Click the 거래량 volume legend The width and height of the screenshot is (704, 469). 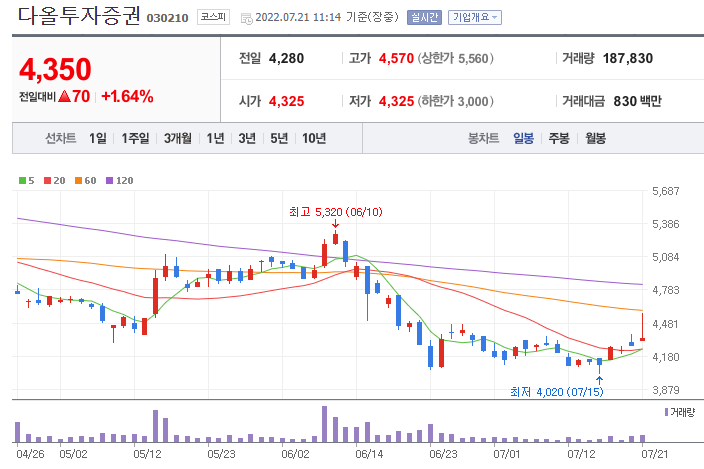click(680, 412)
